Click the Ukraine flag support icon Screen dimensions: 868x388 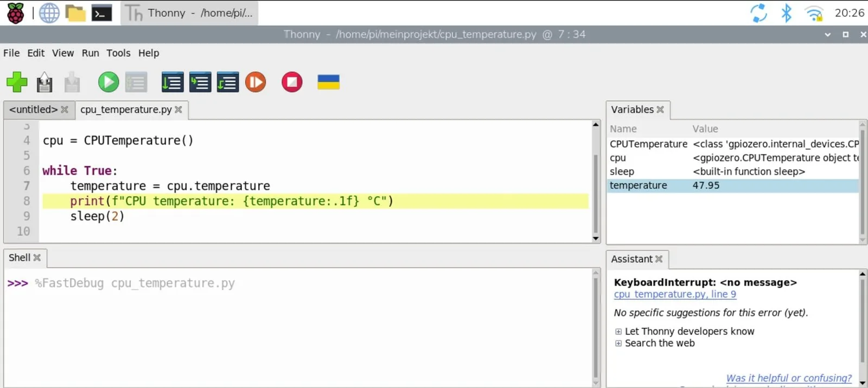328,82
